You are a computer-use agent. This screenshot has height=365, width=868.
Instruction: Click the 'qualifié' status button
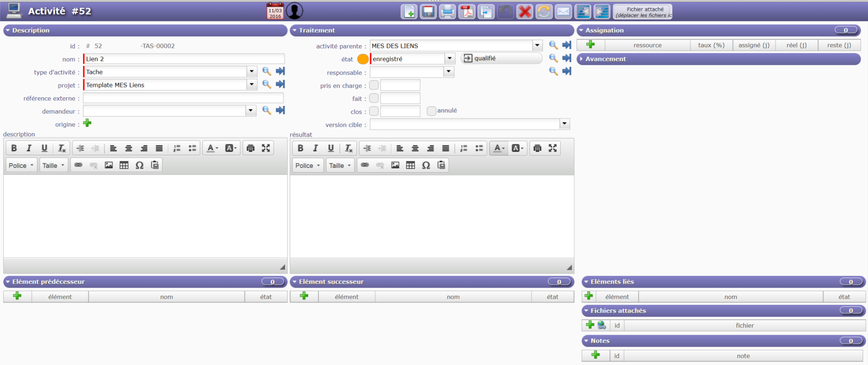click(501, 58)
